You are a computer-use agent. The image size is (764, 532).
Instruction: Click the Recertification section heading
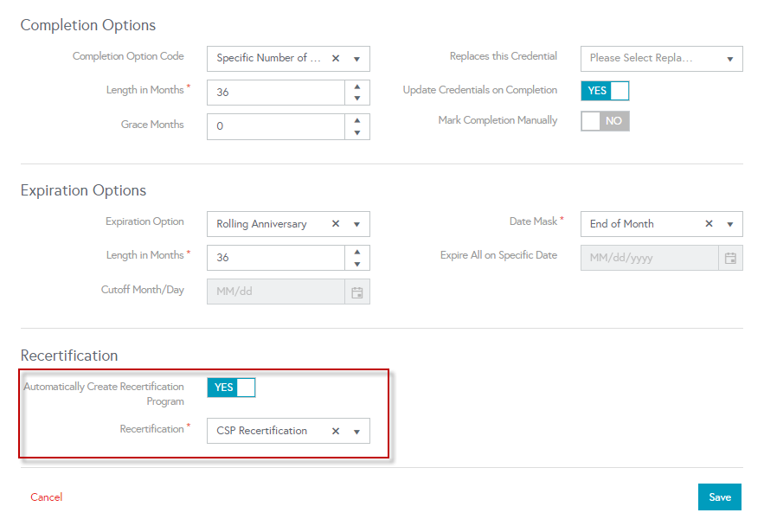pos(69,356)
